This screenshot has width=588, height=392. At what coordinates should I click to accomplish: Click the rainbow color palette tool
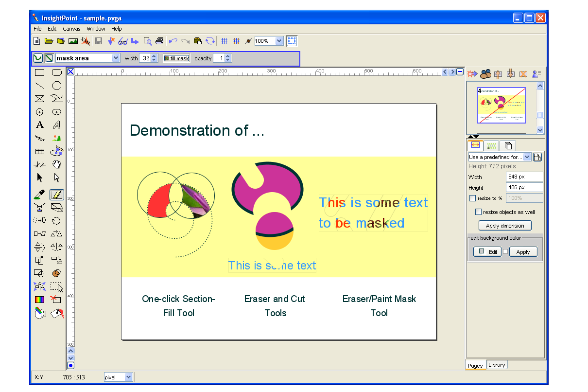click(39, 300)
